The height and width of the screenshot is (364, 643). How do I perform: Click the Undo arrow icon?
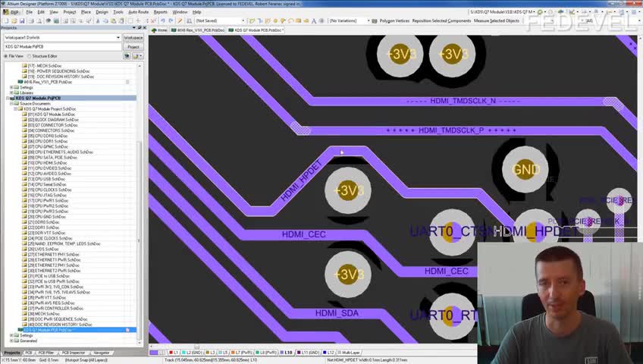click(162, 20)
